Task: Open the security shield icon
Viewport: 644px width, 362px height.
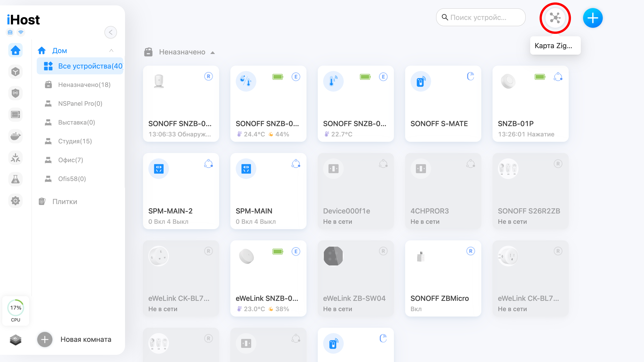Action: (15, 93)
